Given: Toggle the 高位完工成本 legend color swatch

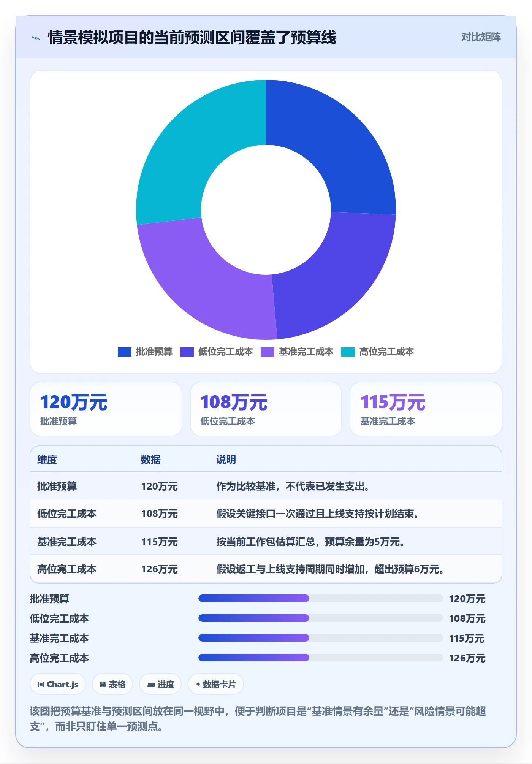Looking at the screenshot, I should tap(348, 352).
